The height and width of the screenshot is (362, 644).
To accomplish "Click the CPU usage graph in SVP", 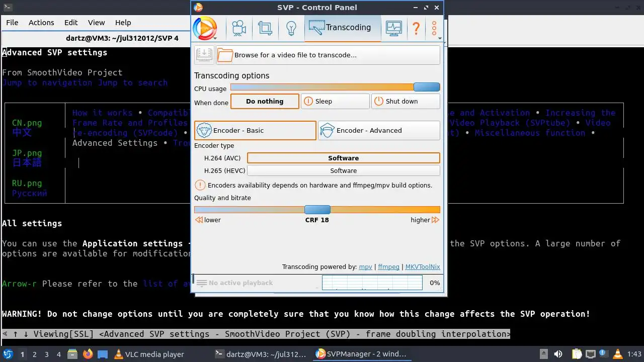I will pyautogui.click(x=372, y=283).
